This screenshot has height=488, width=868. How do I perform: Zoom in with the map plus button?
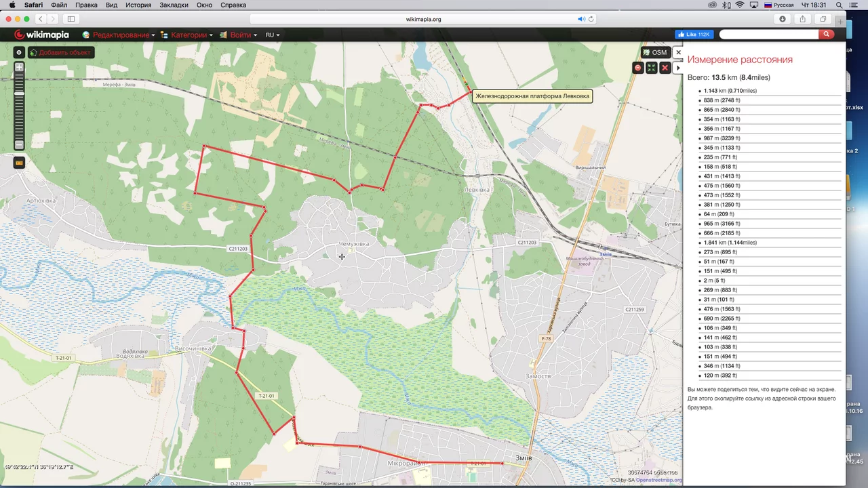pyautogui.click(x=19, y=67)
